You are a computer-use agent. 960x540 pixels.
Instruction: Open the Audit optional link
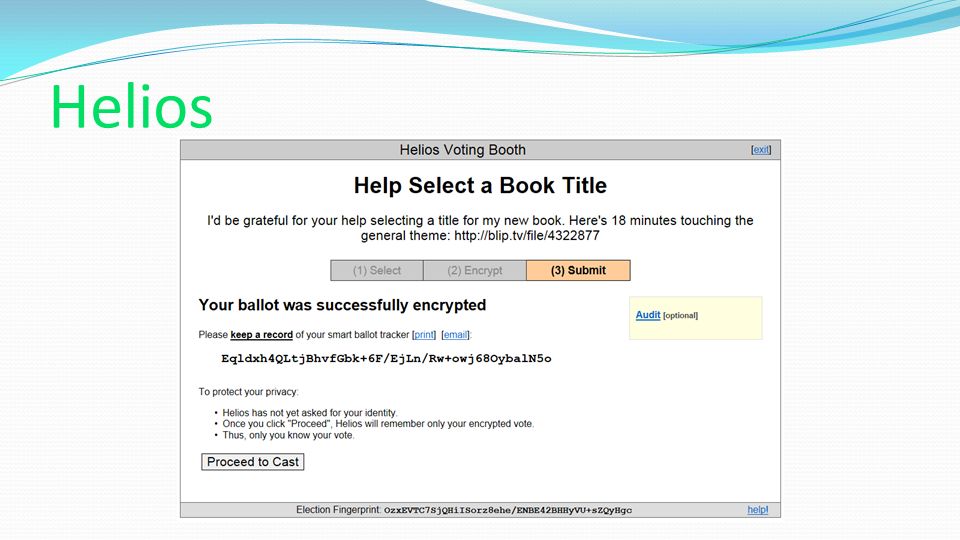pyautogui.click(x=648, y=315)
